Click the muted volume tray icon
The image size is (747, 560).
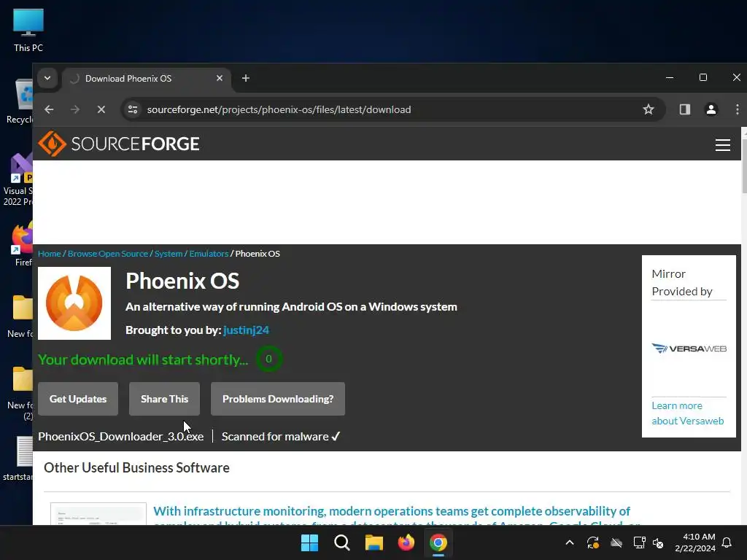pyautogui.click(x=658, y=542)
